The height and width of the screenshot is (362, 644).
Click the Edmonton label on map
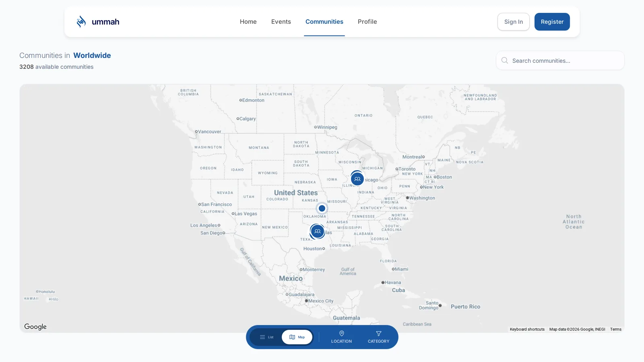253,100
